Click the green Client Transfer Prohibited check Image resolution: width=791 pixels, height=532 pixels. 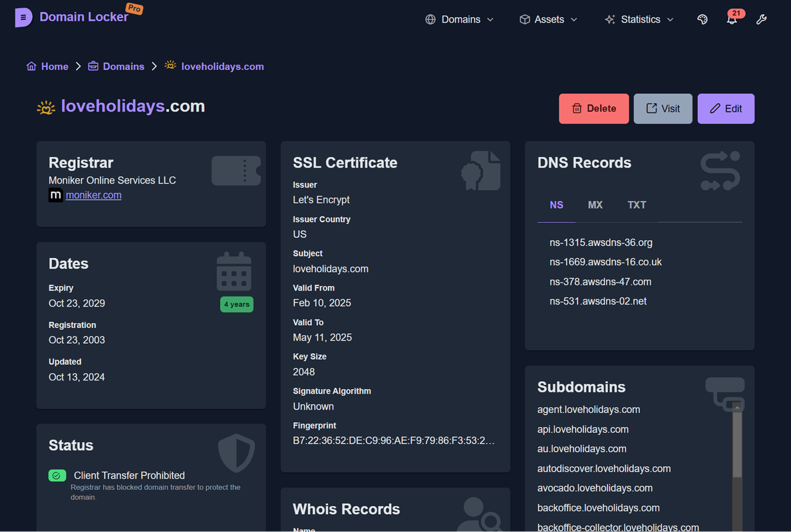point(57,475)
